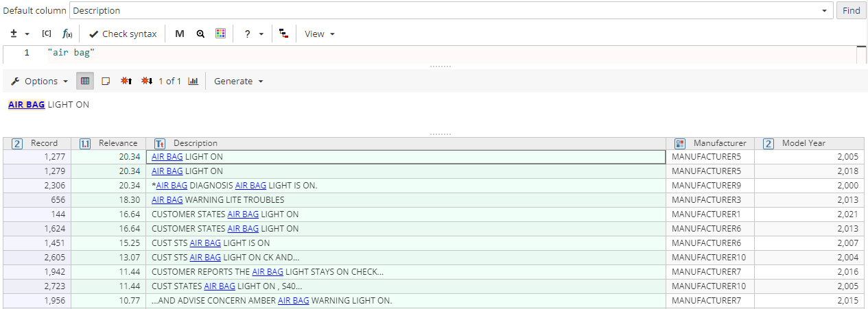Open the colorful grid palette icon

tap(220, 34)
